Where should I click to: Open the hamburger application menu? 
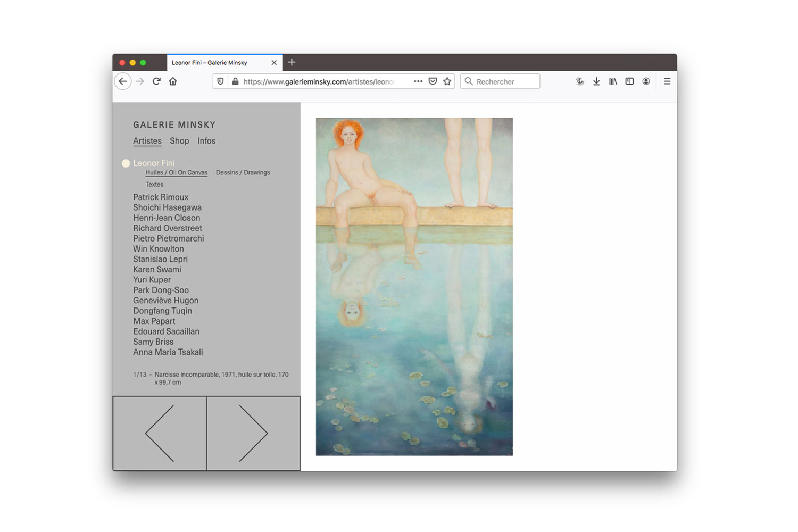coord(667,81)
